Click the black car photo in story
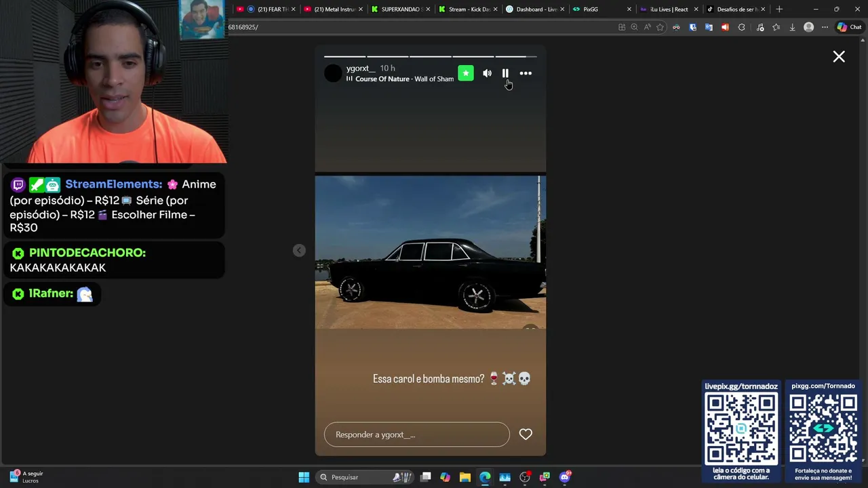This screenshot has height=488, width=868. click(x=431, y=252)
